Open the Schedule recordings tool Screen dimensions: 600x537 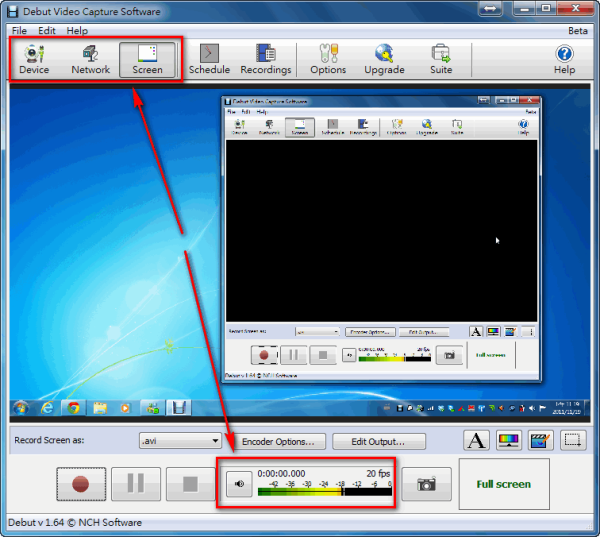(209, 59)
